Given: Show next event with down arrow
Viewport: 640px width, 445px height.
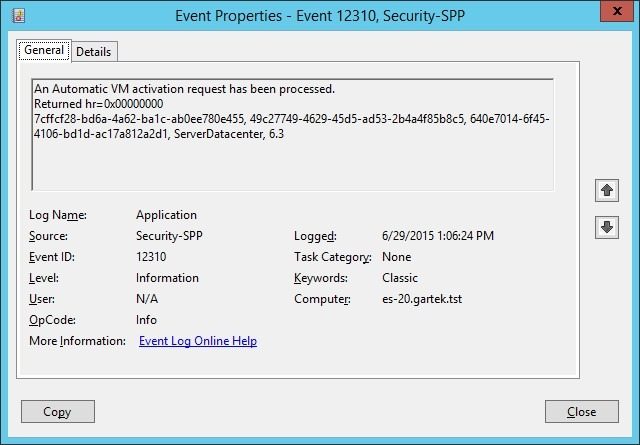Looking at the screenshot, I should (607, 227).
